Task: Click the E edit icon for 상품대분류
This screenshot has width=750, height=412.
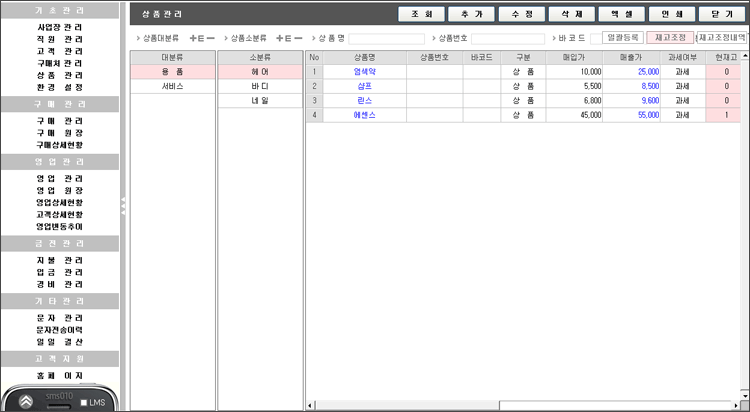Action: pos(202,38)
